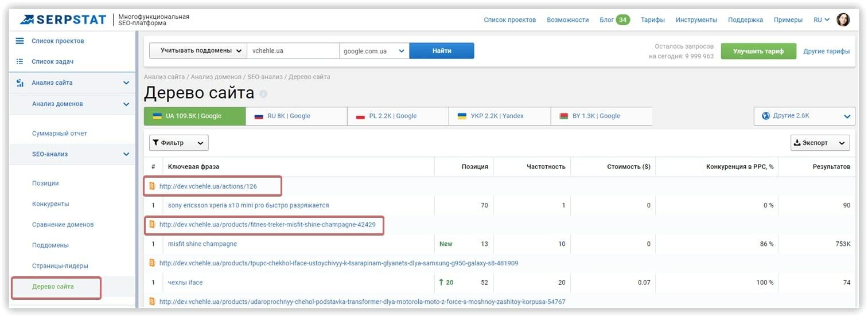
Task: Click the site analysis icon beside Анализ сайта
Action: click(20, 83)
